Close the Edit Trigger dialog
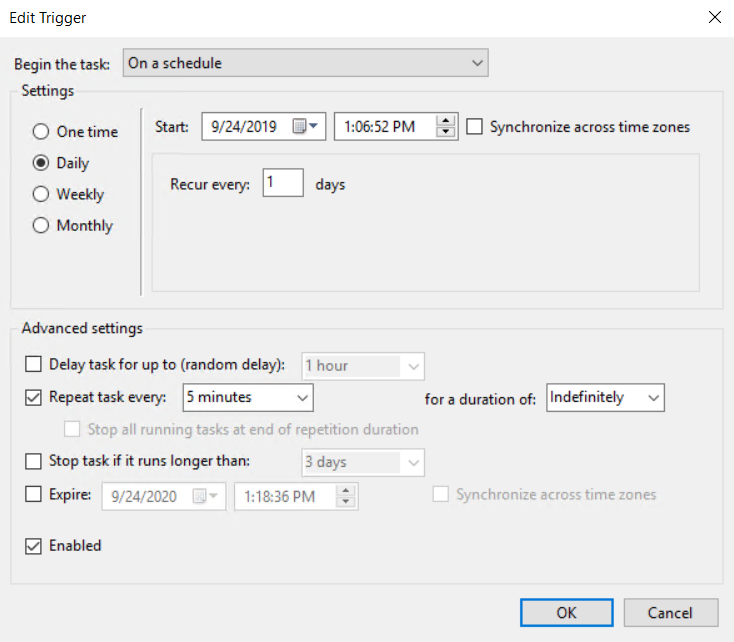Screen dimensions: 734x642 (714, 17)
